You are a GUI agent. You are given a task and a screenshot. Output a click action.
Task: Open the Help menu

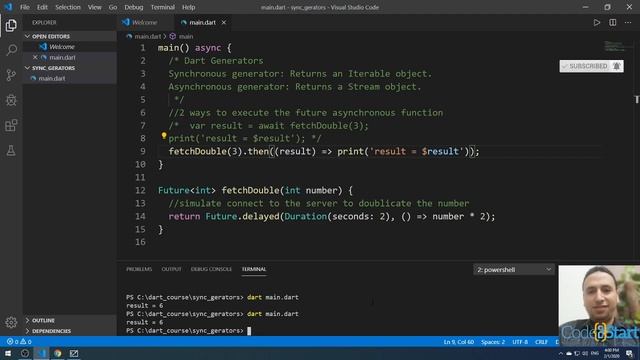point(188,7)
